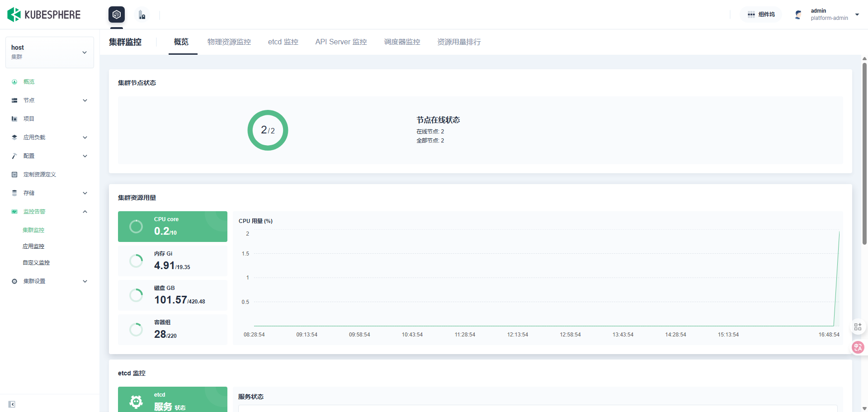Click the 定制资源定义 sidebar icon
The height and width of the screenshot is (412, 868).
point(14,175)
